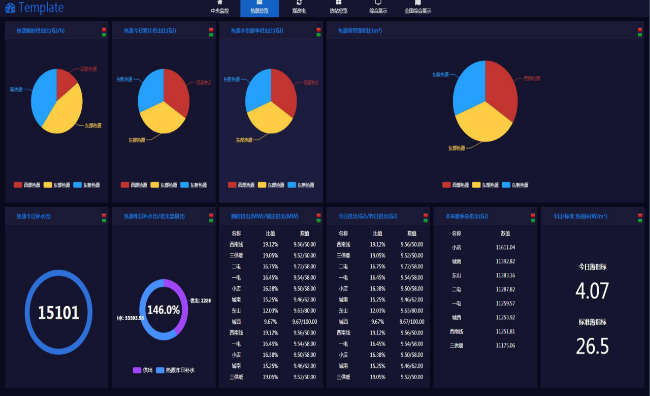Toggle the blue legend entry under the 146.0% donut
Viewport: 650px width, 396px height.
click(175, 370)
